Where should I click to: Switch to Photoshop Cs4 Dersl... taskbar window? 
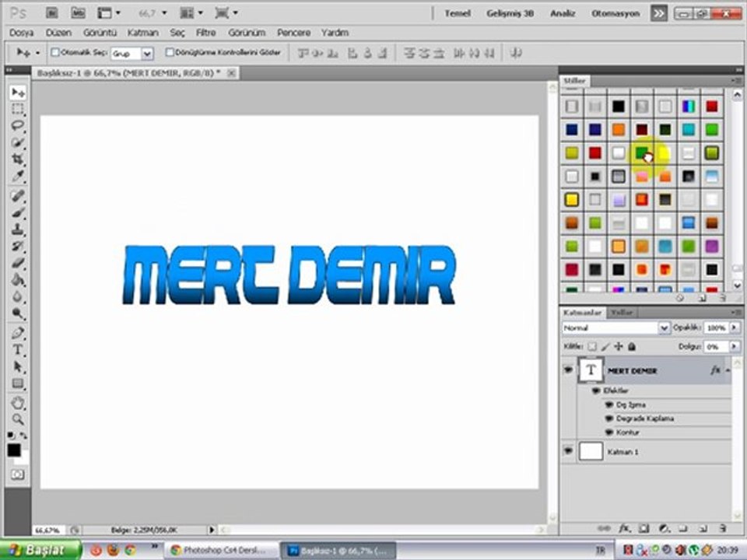(x=221, y=551)
